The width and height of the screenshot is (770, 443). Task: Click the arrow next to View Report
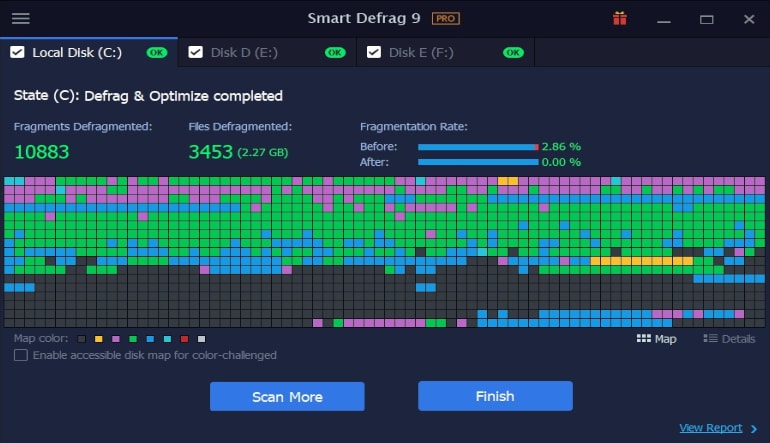point(754,429)
